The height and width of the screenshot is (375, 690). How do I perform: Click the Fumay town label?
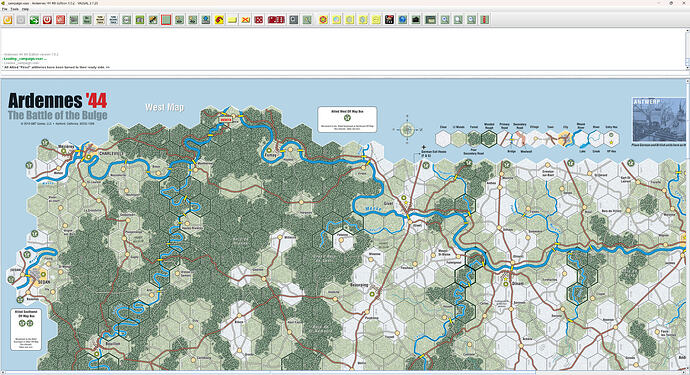[271, 155]
